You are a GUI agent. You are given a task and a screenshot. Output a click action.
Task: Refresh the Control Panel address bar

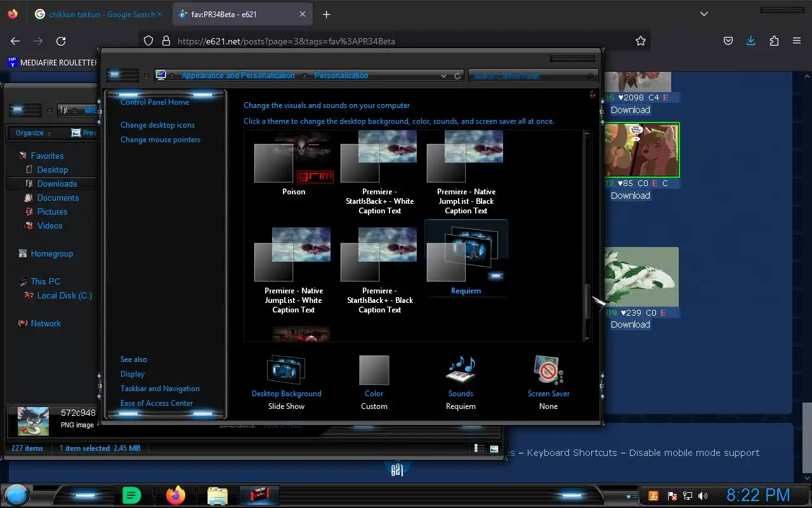click(457, 76)
